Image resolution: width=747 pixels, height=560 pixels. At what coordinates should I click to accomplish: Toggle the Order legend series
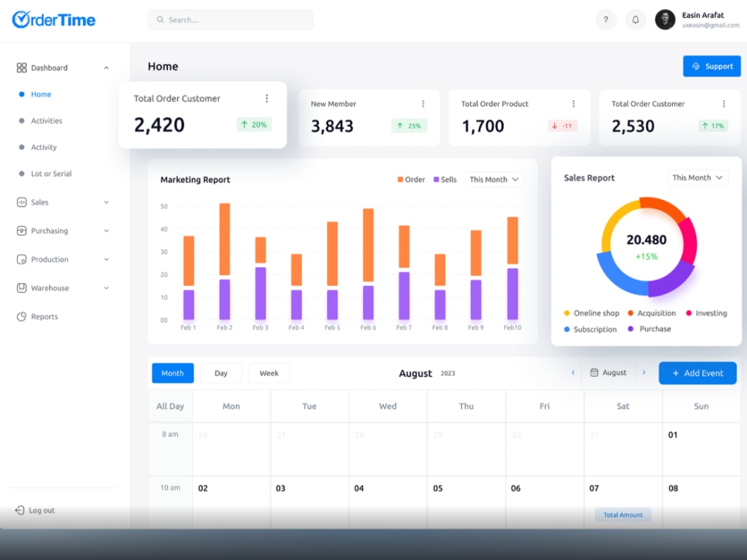tap(411, 179)
